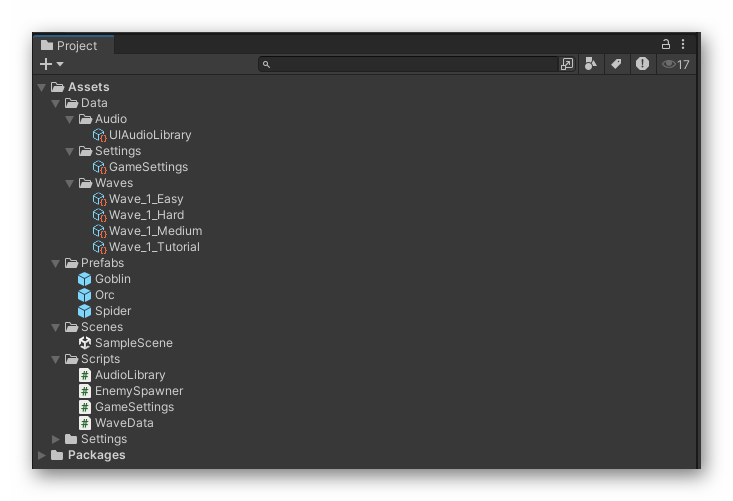Screen dimensions: 733x501
Task: Collapse the Data folder
Action: click(x=56, y=103)
